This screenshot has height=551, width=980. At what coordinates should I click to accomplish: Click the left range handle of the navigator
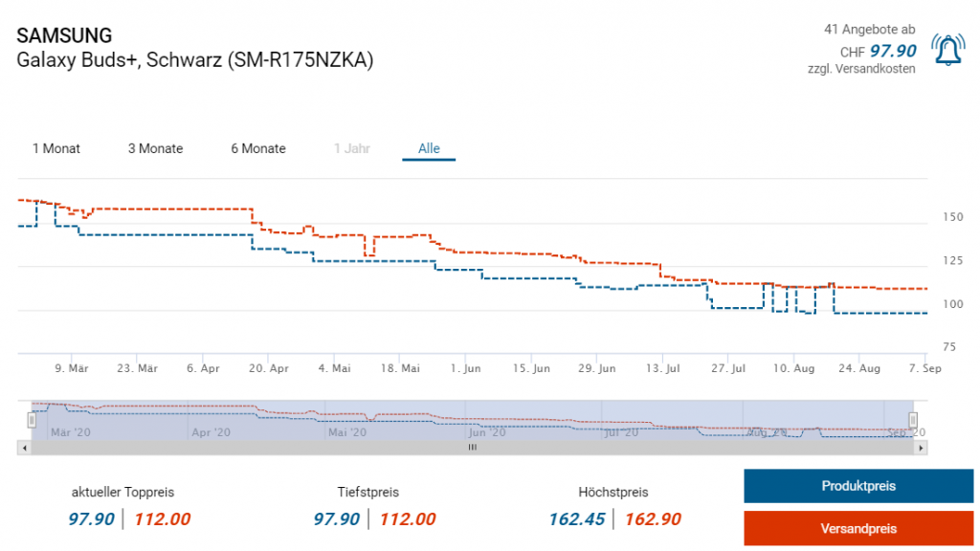[32, 420]
